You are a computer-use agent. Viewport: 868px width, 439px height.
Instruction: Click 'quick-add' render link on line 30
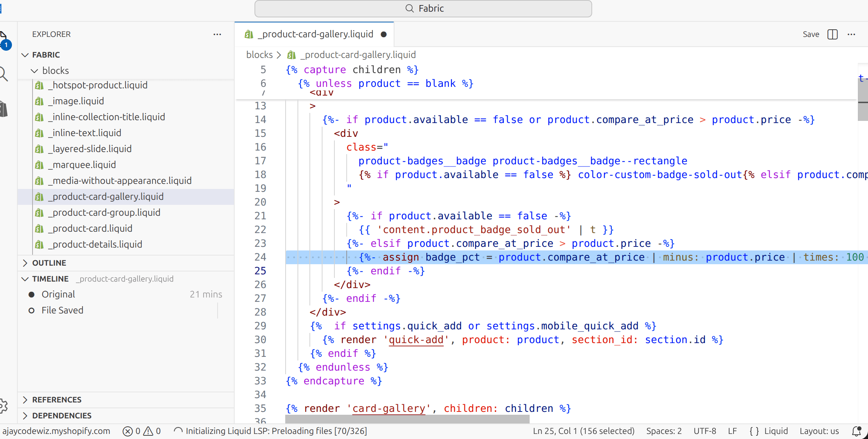416,340
